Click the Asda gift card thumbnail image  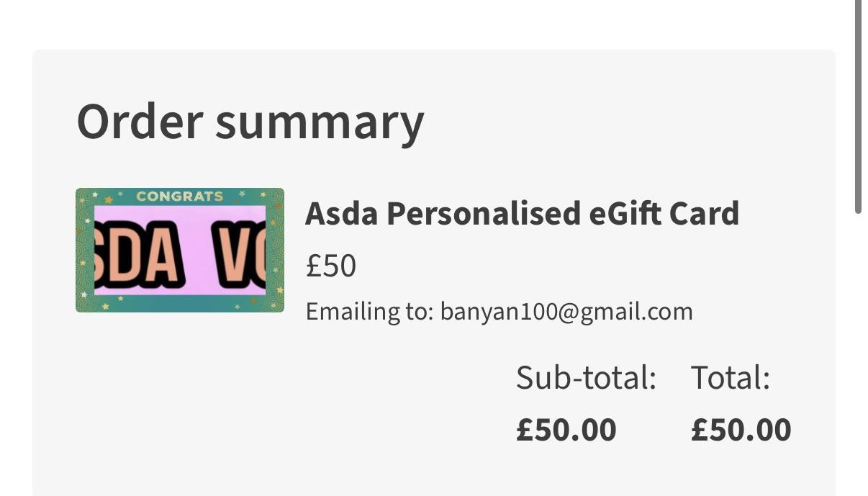[180, 251]
